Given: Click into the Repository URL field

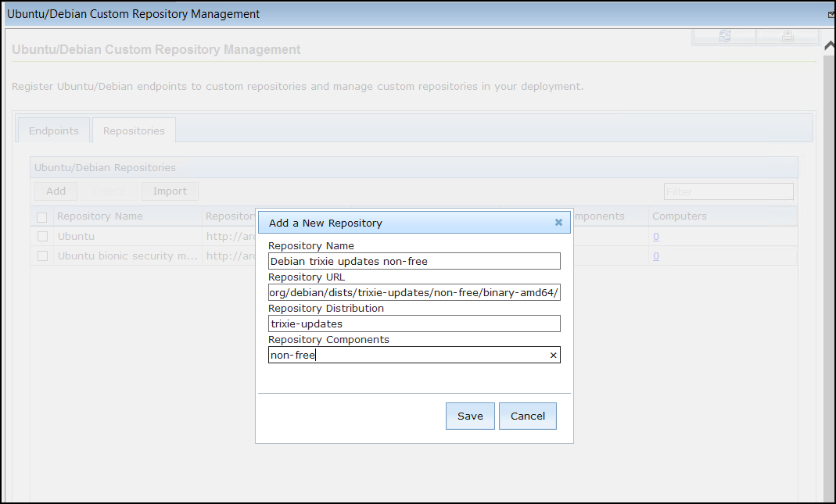Looking at the screenshot, I should tap(414, 292).
